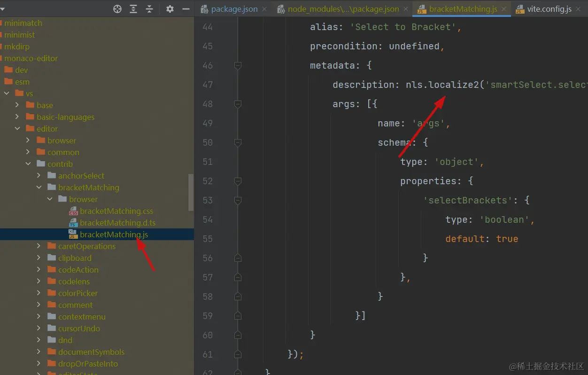
Task: Expand the anchorSelect folder
Action: click(x=39, y=176)
